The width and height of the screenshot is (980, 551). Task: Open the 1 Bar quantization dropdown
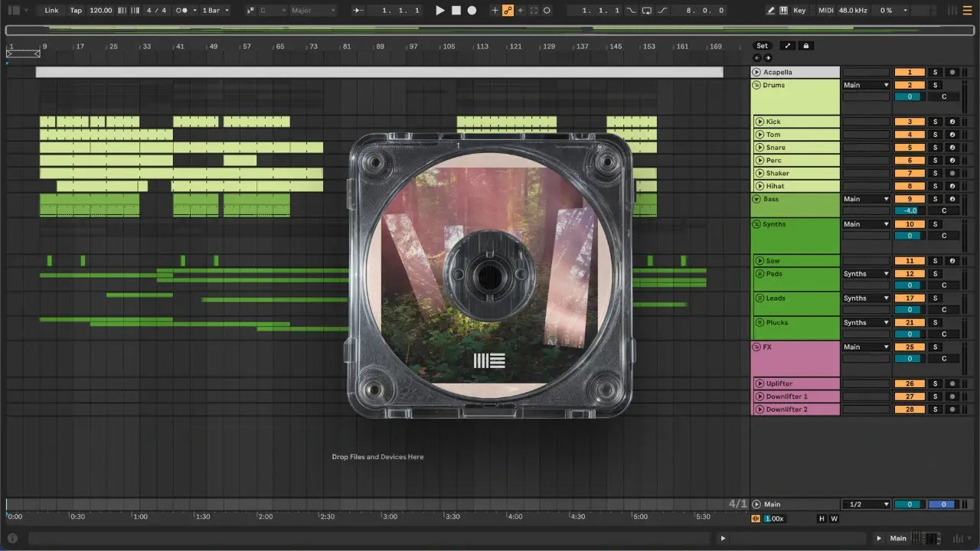[215, 11]
